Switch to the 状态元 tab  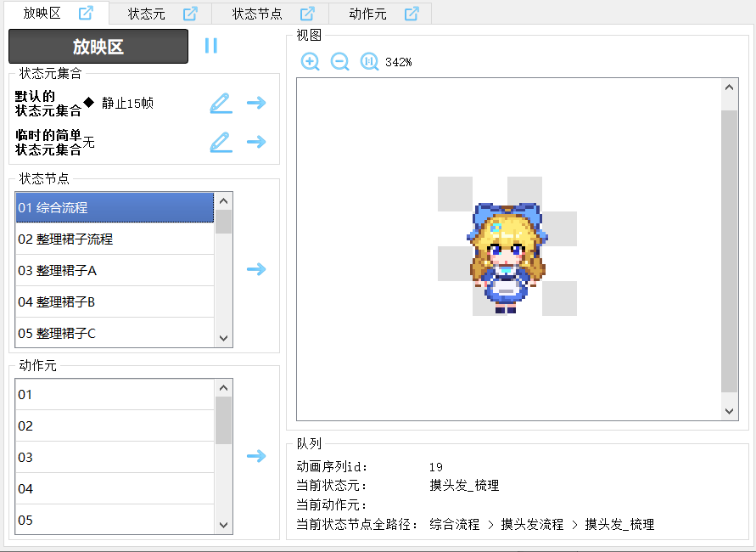(x=147, y=14)
